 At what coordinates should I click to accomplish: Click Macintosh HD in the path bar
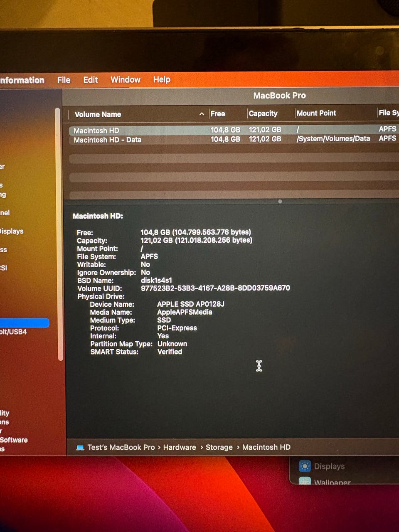pyautogui.click(x=266, y=447)
